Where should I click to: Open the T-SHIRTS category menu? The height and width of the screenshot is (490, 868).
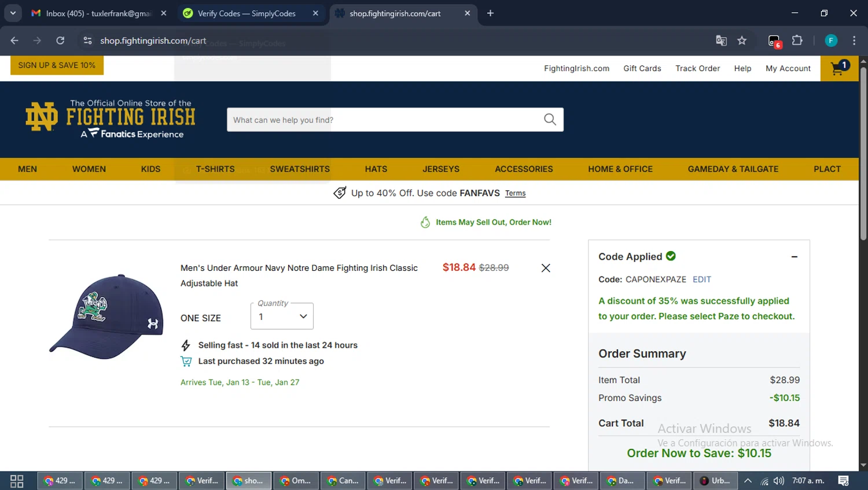215,169
